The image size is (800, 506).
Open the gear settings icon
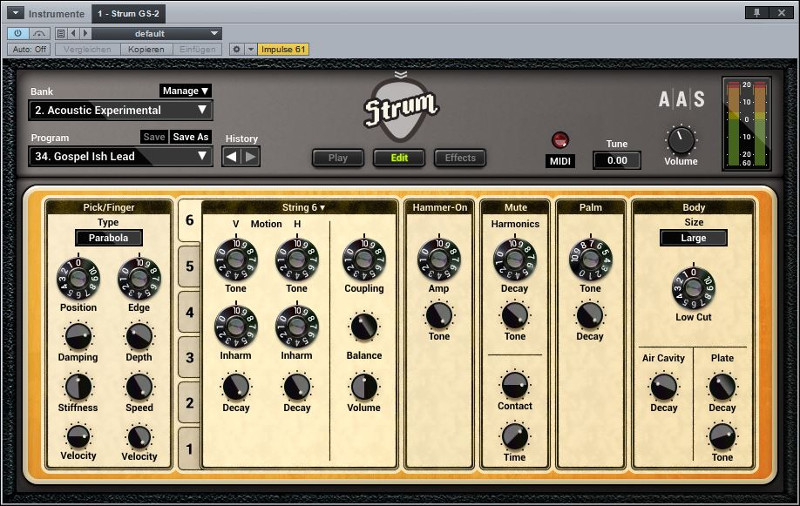point(236,49)
